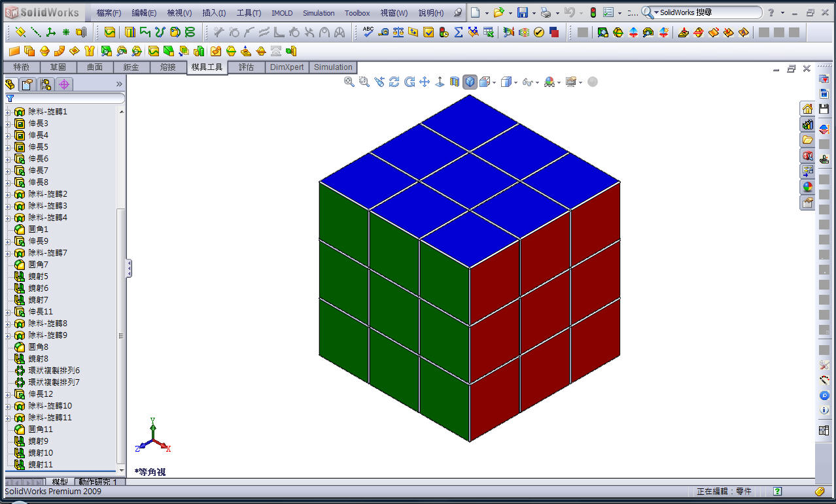Select the 鏡射11 tree item
Viewport: 836px width, 504px height.
tap(40, 465)
